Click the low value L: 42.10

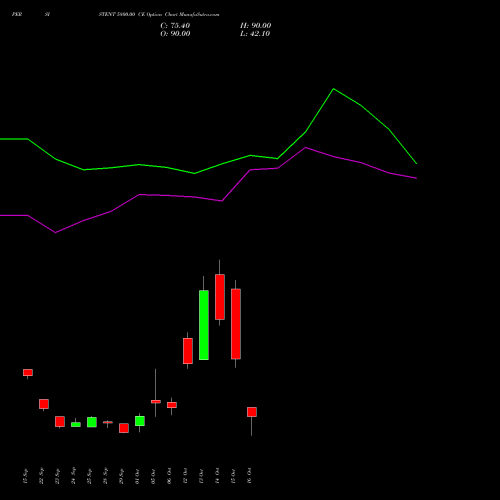coord(255,34)
